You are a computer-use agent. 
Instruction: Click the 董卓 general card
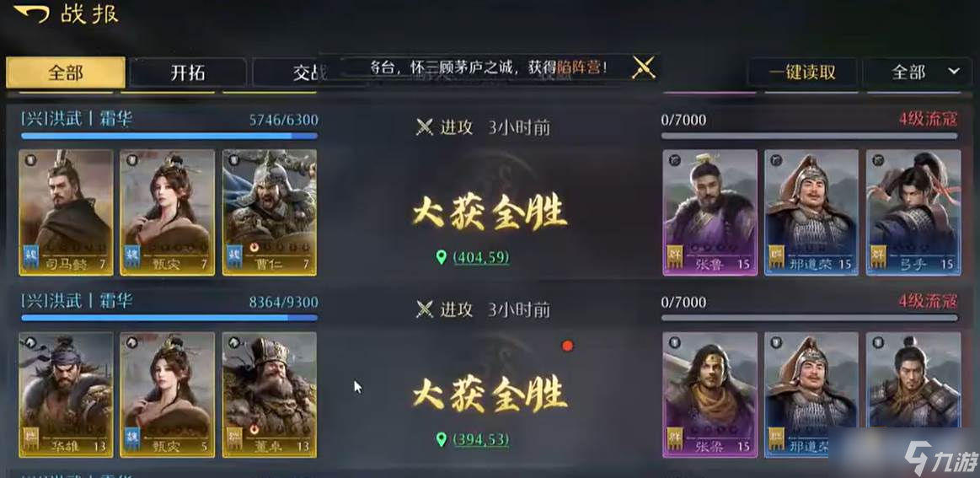[x=270, y=395]
